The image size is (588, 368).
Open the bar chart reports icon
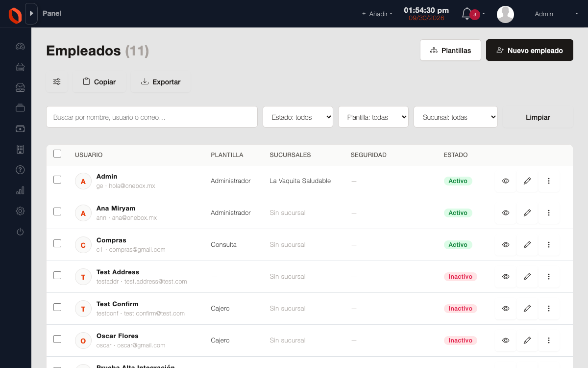[x=20, y=190]
